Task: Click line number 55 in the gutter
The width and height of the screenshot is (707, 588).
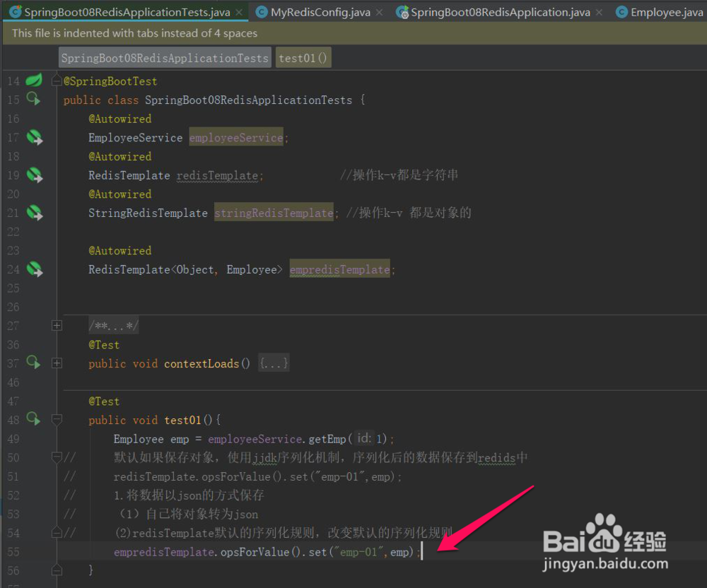Action: (13, 552)
